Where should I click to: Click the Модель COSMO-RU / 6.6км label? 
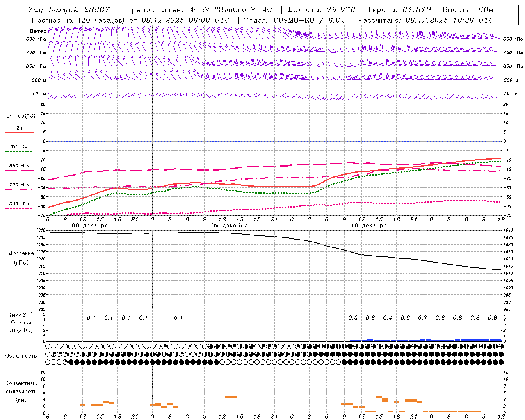296,20
